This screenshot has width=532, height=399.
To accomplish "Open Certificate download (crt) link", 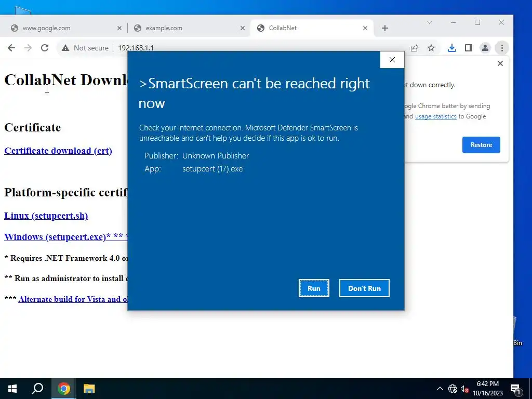I will coord(58,151).
